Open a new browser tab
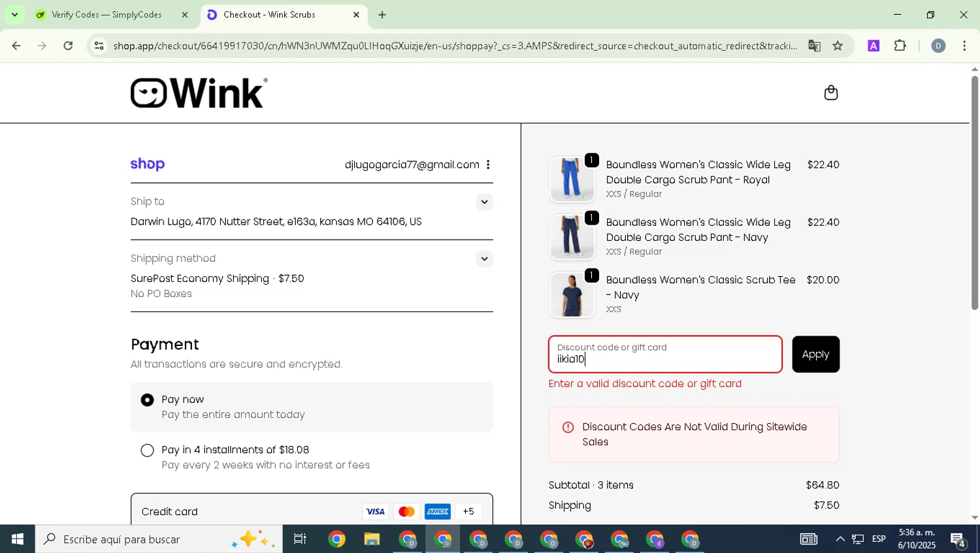 [x=382, y=14]
